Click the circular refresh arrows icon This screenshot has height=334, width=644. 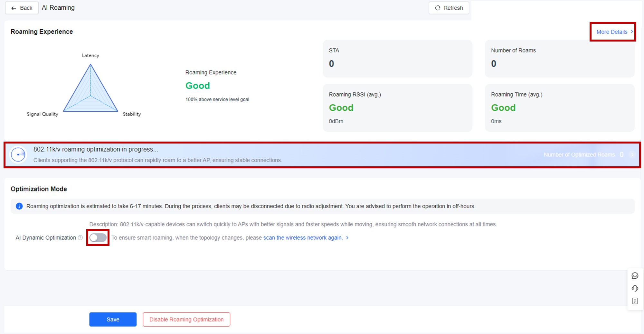coord(438,8)
